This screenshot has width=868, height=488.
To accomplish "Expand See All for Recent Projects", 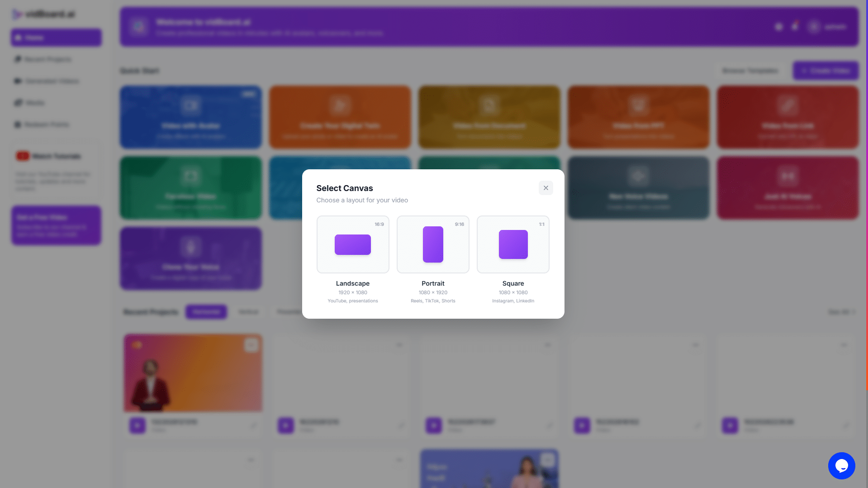I will [x=841, y=312].
